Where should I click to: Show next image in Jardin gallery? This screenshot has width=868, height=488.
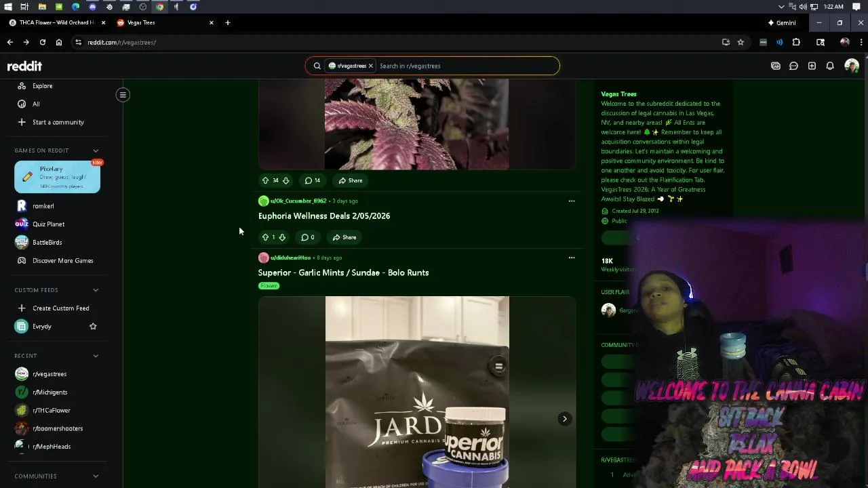(x=564, y=419)
